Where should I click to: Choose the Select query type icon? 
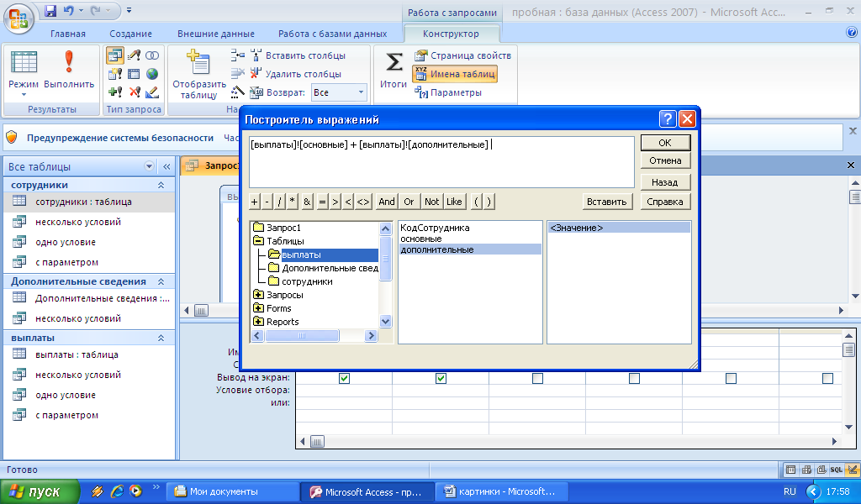click(115, 55)
